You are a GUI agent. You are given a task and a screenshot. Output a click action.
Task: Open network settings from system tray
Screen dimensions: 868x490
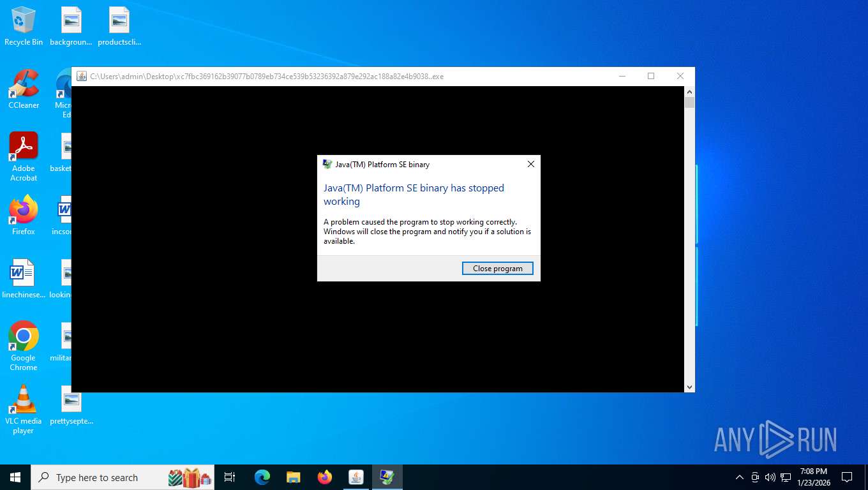(x=786, y=477)
